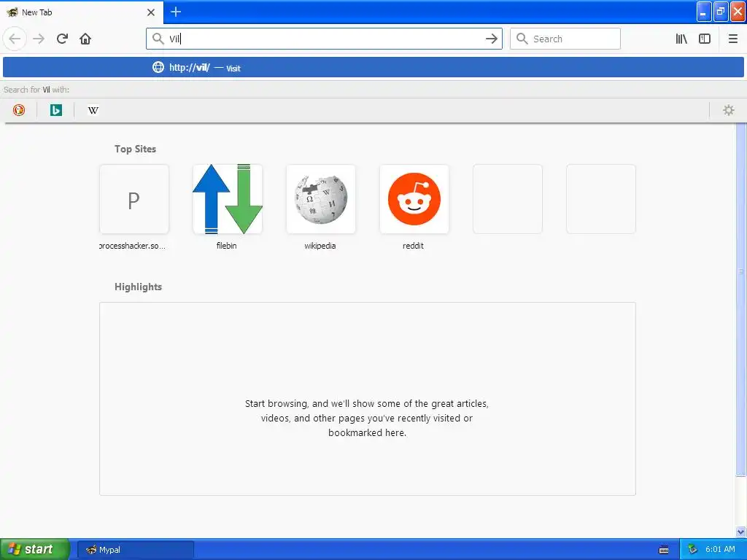747x560 pixels.
Task: Click the Forward navigation arrow
Action: click(39, 39)
